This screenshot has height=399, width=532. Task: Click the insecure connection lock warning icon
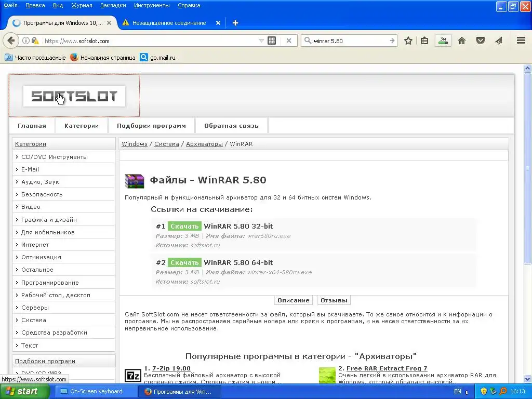(x=35, y=41)
